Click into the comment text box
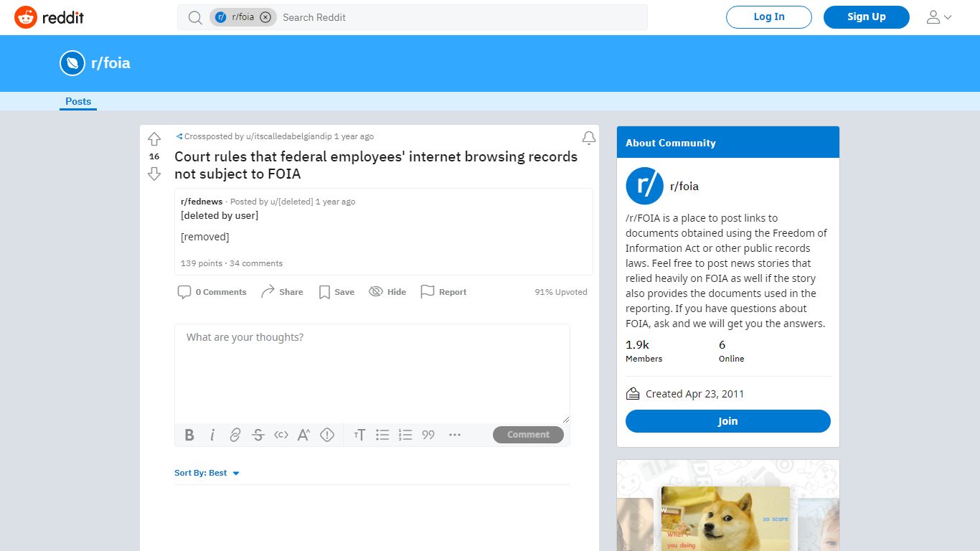 (372, 373)
